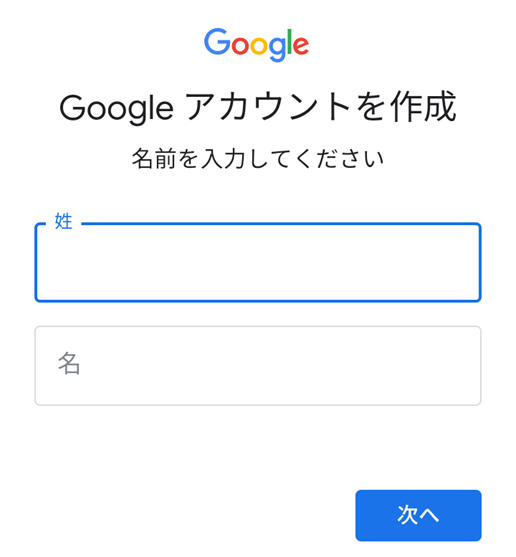Click the Google logo at the top
516x557 pixels.
(x=256, y=44)
